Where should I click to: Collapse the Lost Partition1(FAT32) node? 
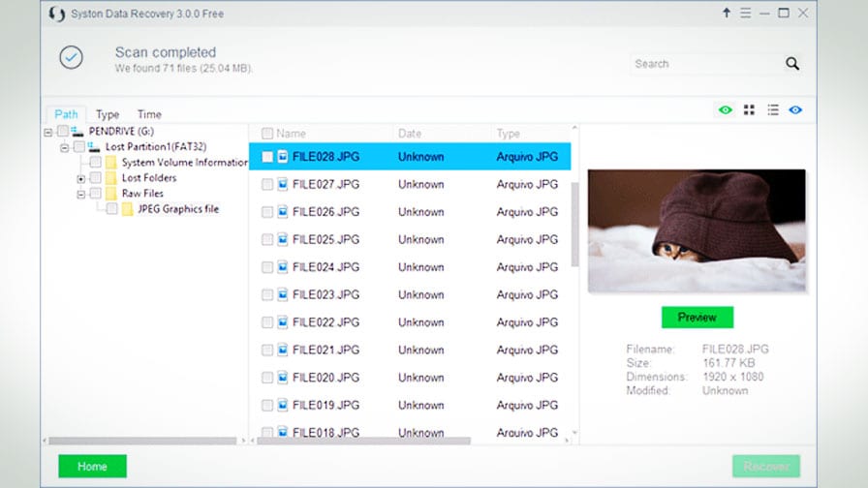[x=64, y=147]
